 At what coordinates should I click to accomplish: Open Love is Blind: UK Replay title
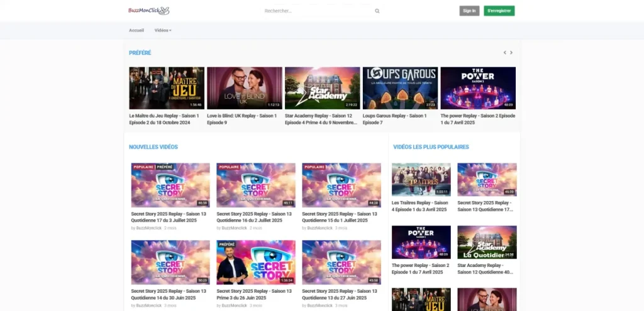(x=242, y=119)
